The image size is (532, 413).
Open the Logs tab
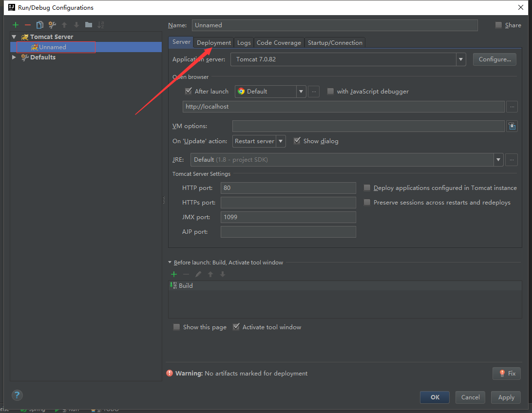tap(244, 43)
